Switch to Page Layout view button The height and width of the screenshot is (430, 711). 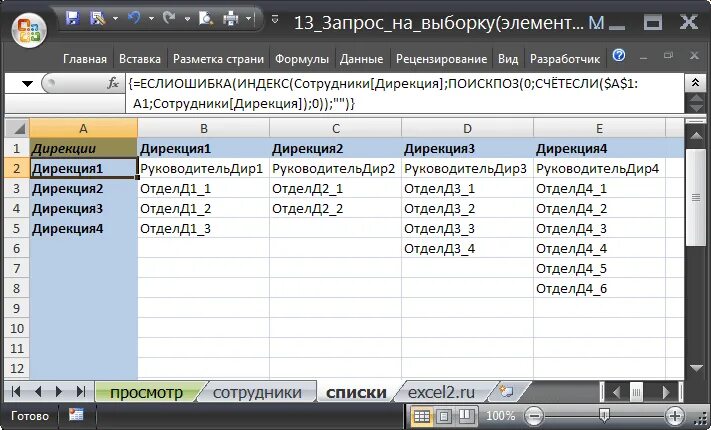pos(444,416)
